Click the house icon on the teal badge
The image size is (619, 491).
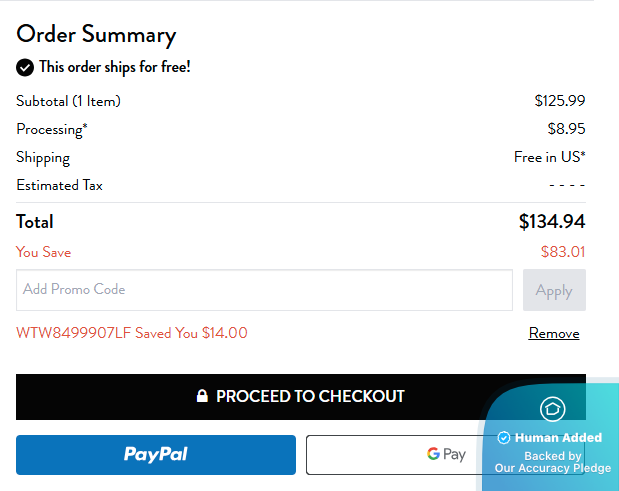point(552,408)
